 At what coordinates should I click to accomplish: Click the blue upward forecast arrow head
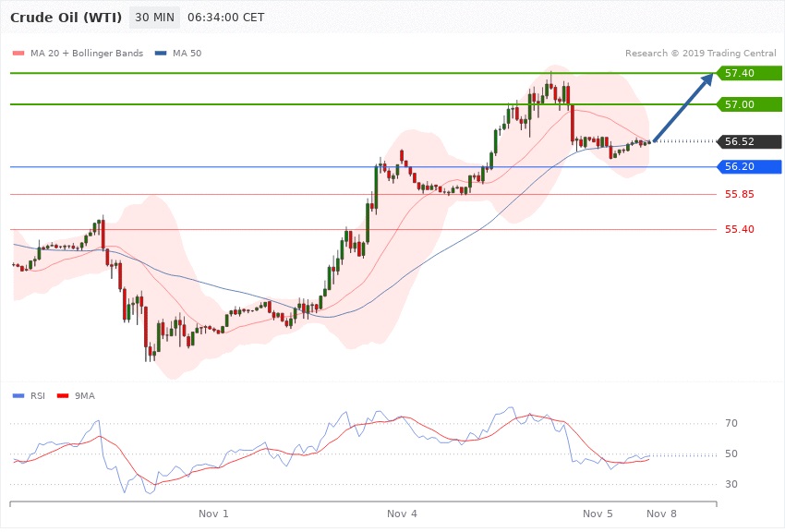coord(706,79)
